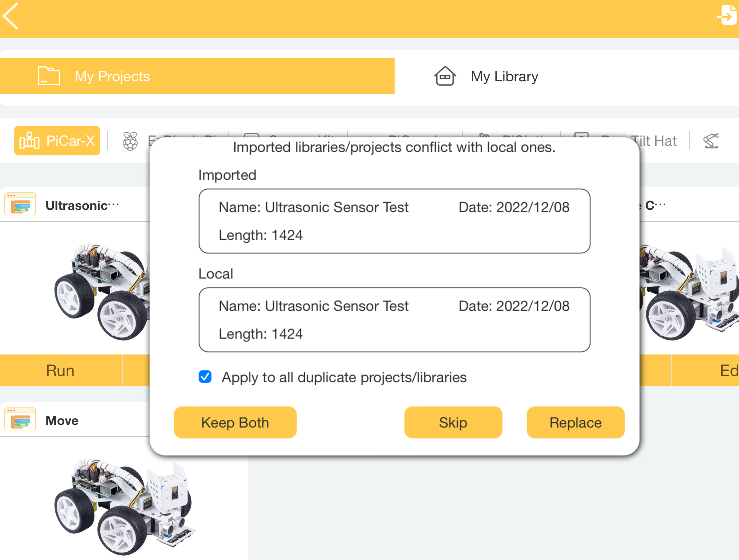This screenshot has width=739, height=560.
Task: Uncheck Apply to all duplicate projects/libraries
Action: 205,377
